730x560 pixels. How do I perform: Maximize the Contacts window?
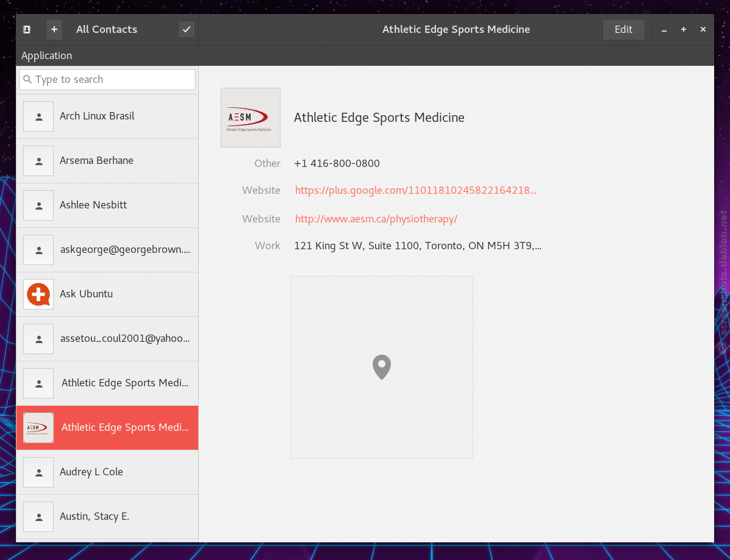click(x=684, y=29)
